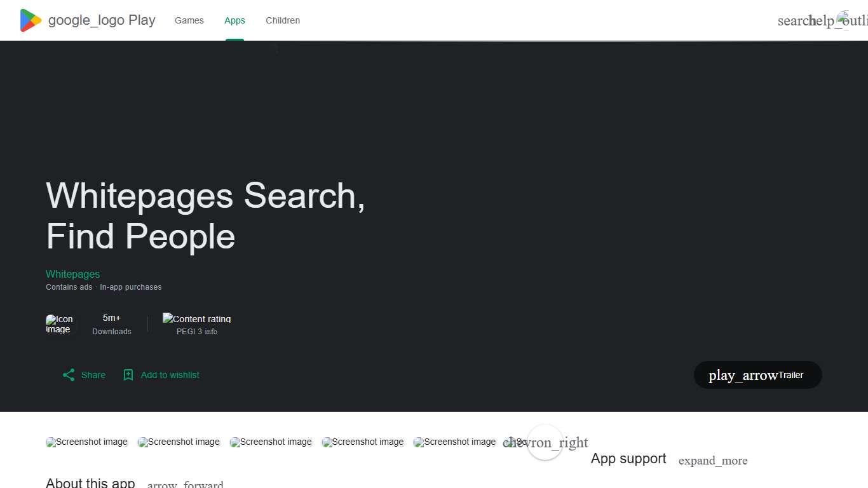This screenshot has width=868, height=488.
Task: Click the Trailer button
Action: tap(757, 375)
